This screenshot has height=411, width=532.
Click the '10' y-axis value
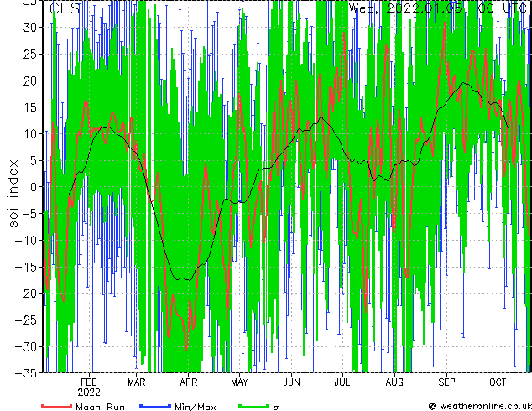[30, 134]
